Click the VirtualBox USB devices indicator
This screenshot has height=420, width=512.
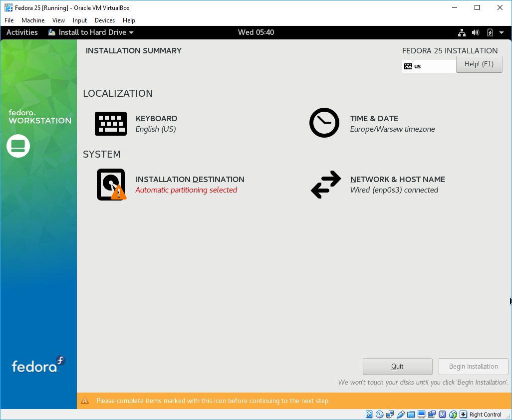click(x=400, y=415)
